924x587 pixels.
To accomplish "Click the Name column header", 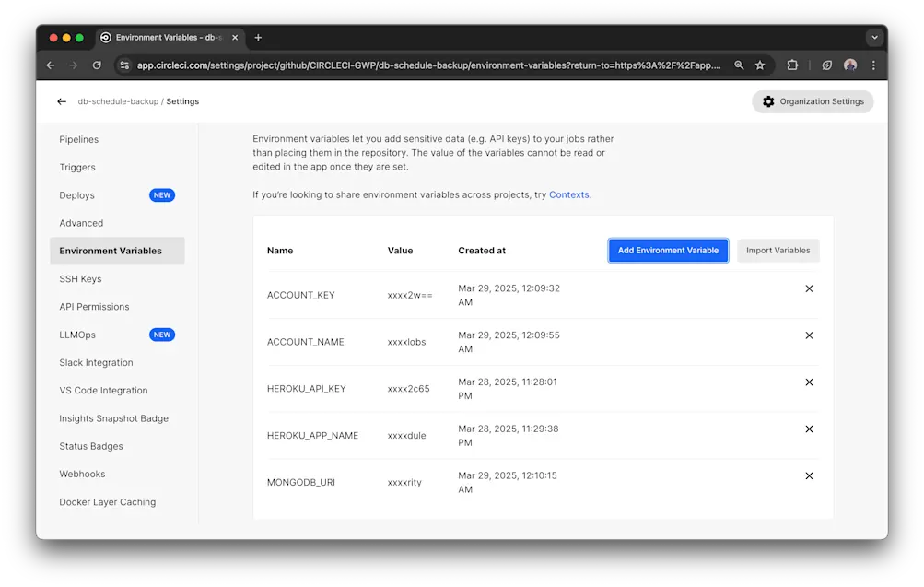I will (x=280, y=251).
